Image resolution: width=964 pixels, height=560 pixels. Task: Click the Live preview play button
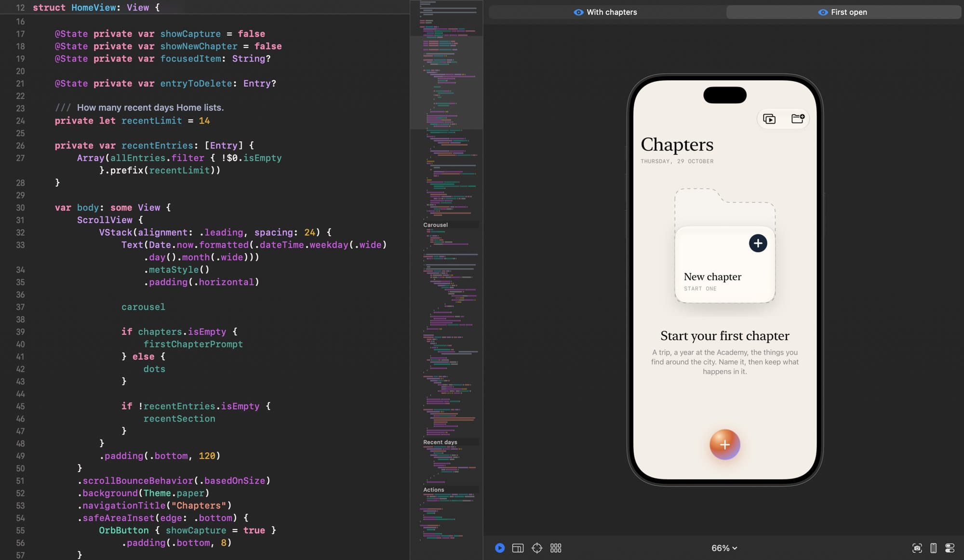pos(500,548)
